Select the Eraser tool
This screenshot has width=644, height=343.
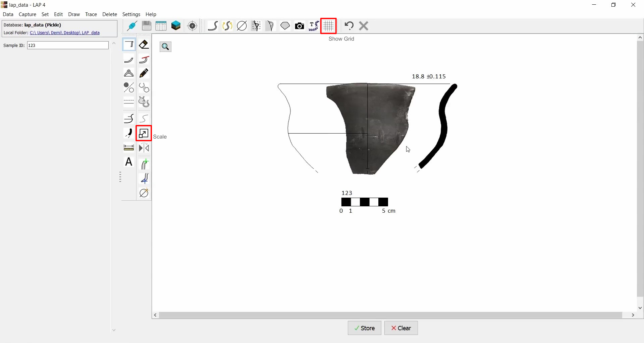coord(144,45)
